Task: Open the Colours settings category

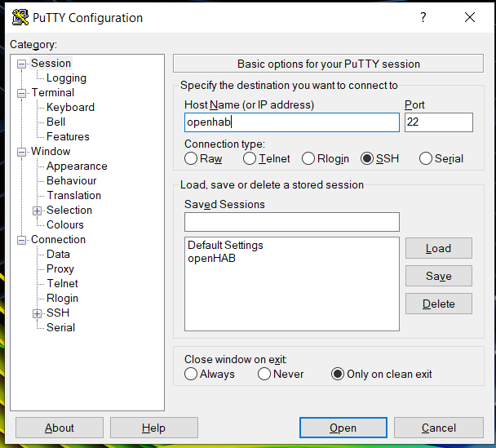Action: 65,224
